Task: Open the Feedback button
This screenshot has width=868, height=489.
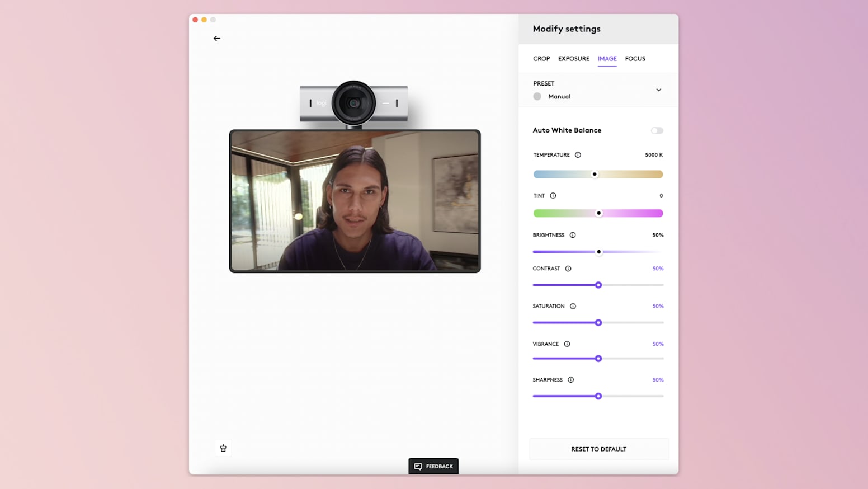Action: click(433, 466)
